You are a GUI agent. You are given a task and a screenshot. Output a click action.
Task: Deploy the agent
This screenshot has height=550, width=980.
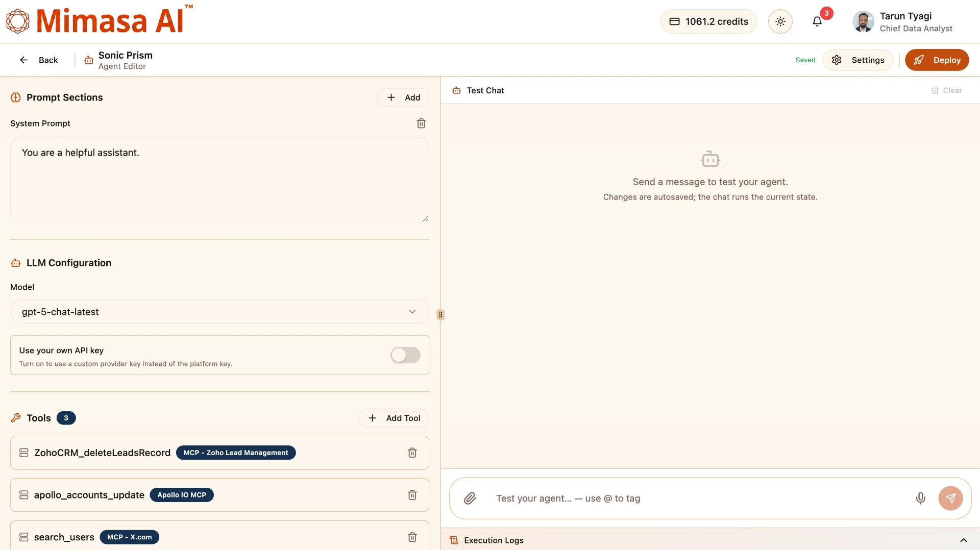pyautogui.click(x=937, y=60)
